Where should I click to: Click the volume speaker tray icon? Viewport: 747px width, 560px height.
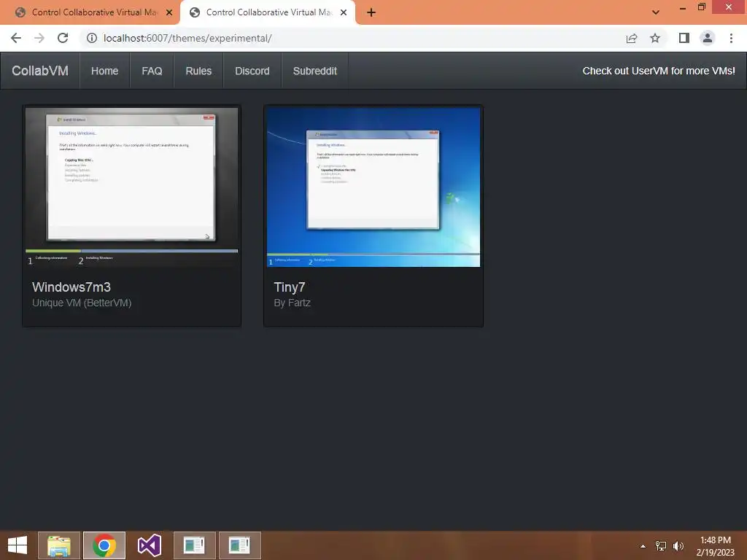(678, 546)
